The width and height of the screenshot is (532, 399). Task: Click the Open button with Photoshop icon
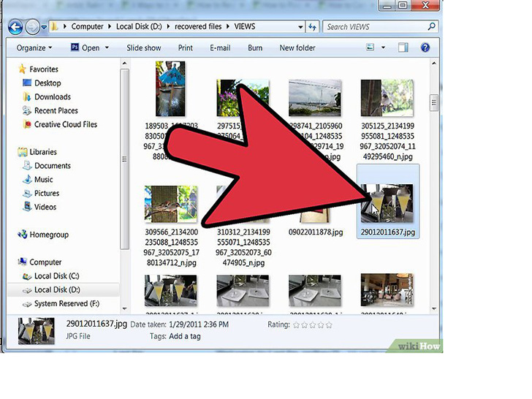(85, 47)
